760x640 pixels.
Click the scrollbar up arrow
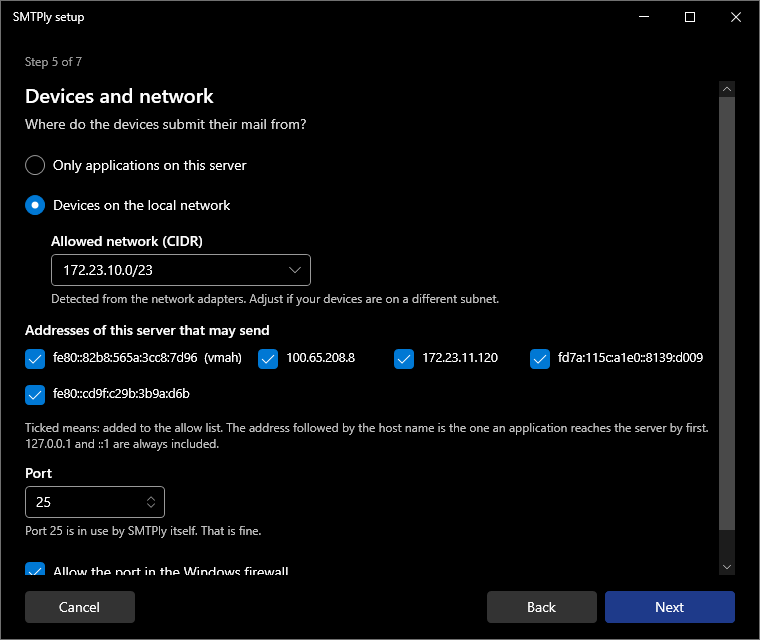[727, 89]
